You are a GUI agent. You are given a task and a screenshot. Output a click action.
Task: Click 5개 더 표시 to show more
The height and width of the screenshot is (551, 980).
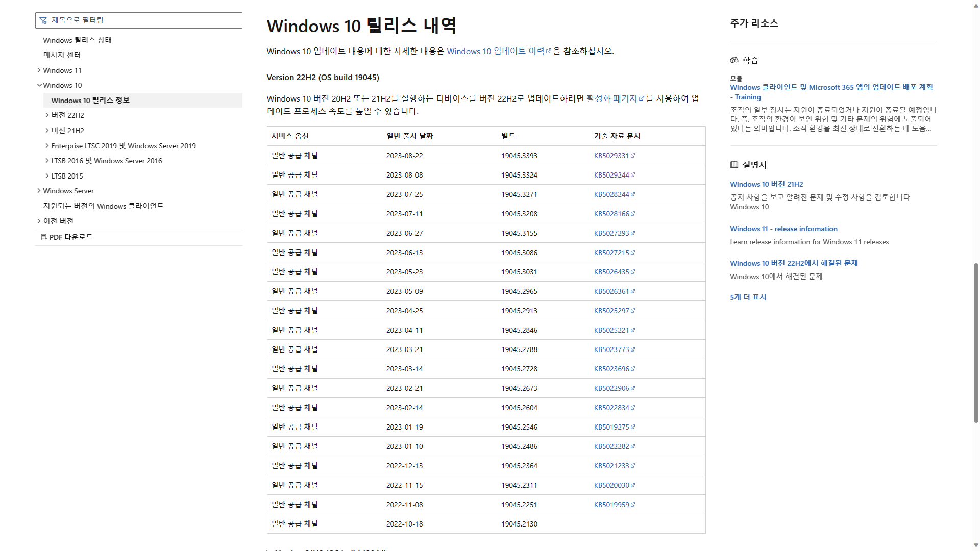click(748, 297)
